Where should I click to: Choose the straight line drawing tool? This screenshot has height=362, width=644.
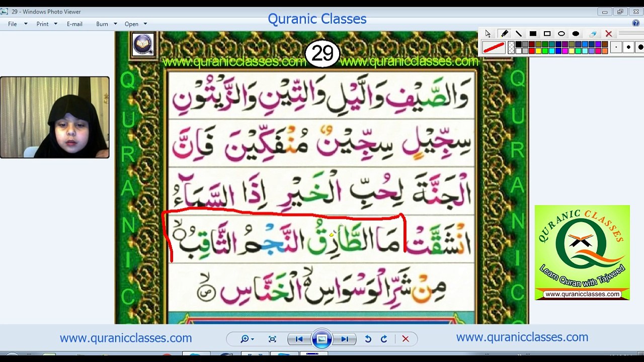click(519, 34)
